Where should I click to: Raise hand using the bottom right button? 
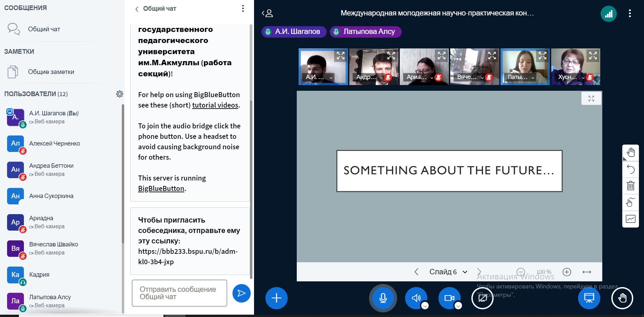click(622, 298)
